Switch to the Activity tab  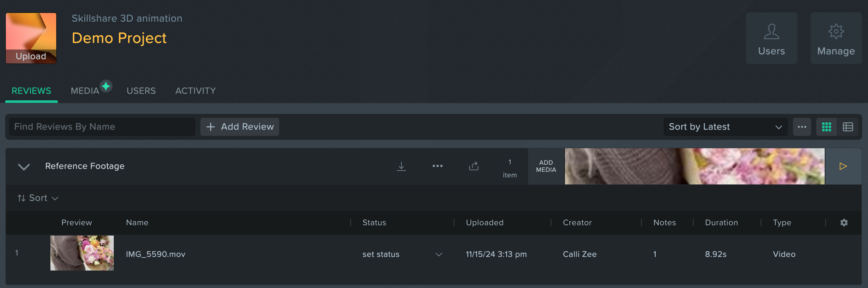tap(196, 91)
